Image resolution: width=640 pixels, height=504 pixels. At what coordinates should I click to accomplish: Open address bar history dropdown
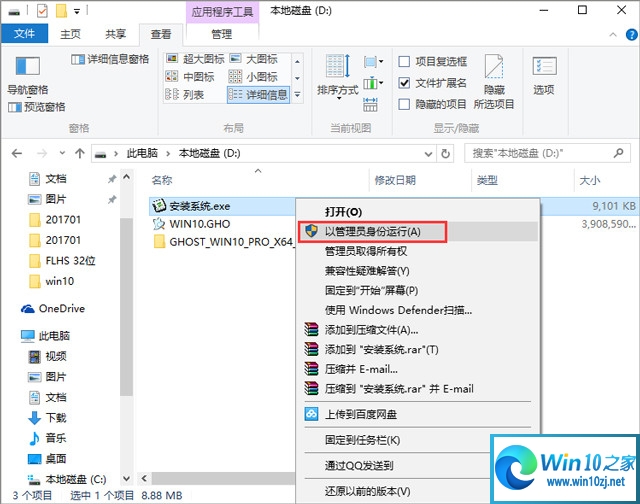[x=428, y=154]
